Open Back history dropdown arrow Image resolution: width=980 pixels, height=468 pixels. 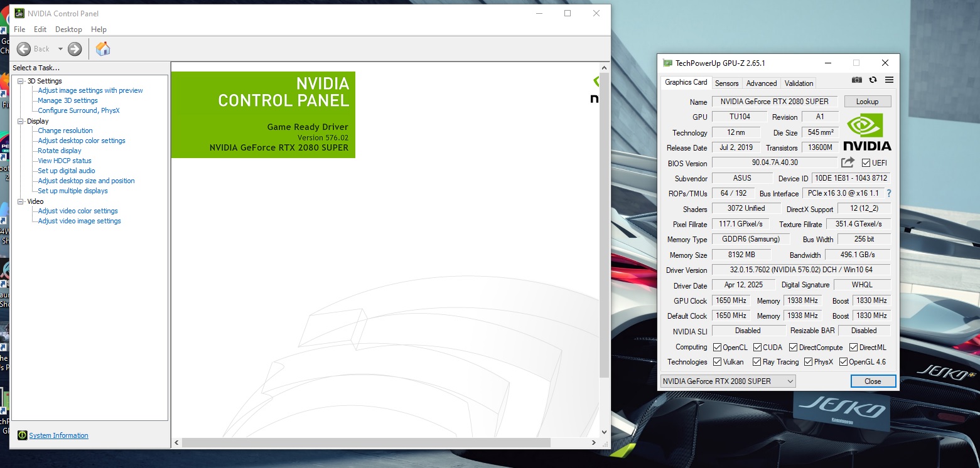point(60,49)
